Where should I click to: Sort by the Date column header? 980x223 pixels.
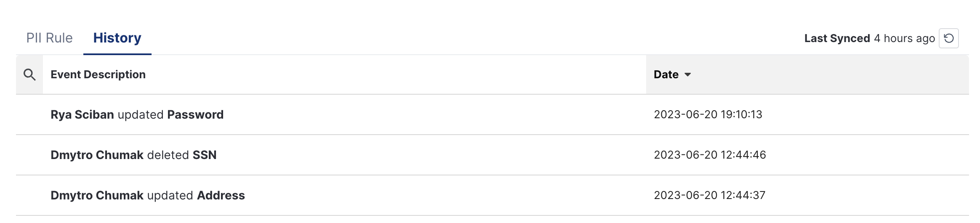pyautogui.click(x=666, y=74)
